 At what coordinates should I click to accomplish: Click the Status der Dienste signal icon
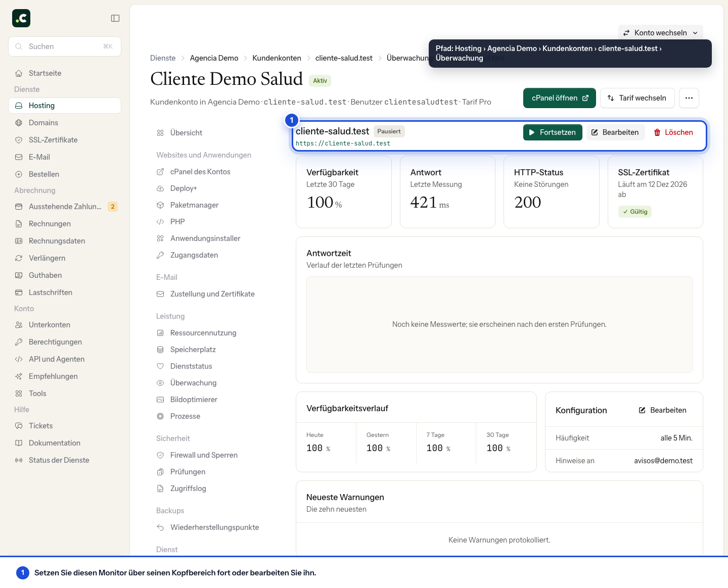point(19,460)
